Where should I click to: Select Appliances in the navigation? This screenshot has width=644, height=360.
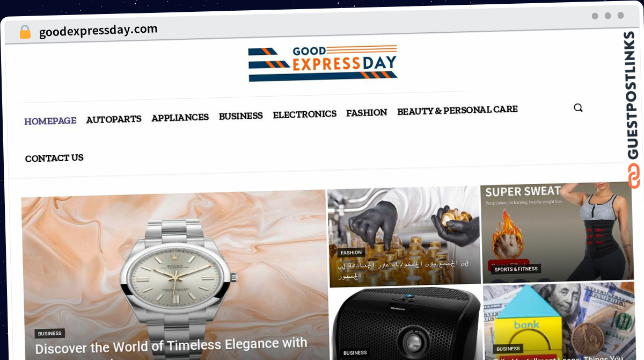point(180,118)
